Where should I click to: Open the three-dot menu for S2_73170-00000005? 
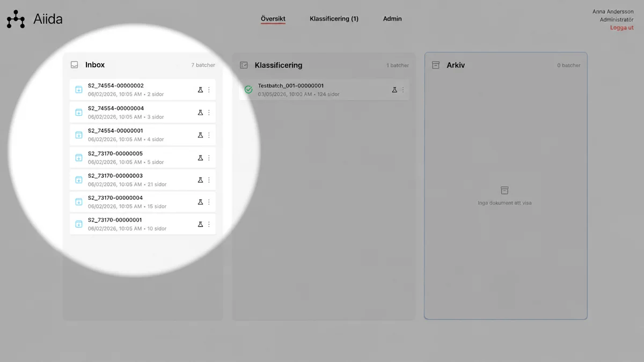tap(209, 158)
